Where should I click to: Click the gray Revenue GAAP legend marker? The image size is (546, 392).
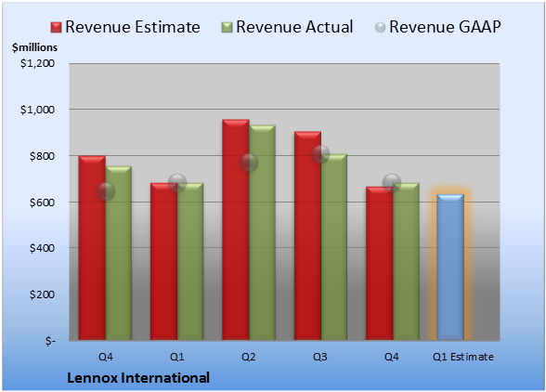381,27
